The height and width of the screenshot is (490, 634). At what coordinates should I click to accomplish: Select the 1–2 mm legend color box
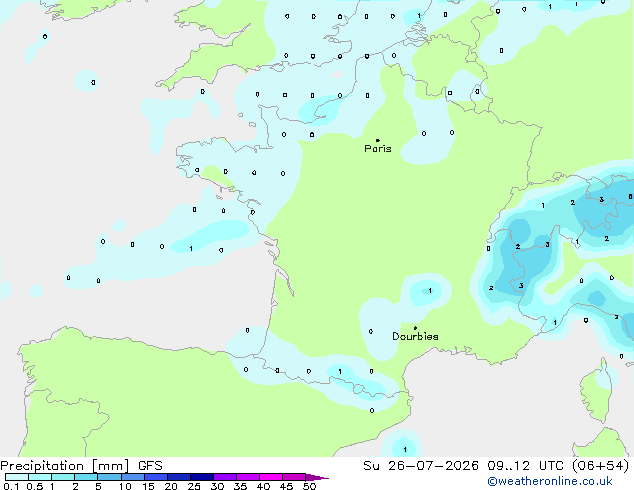[x=63, y=477]
